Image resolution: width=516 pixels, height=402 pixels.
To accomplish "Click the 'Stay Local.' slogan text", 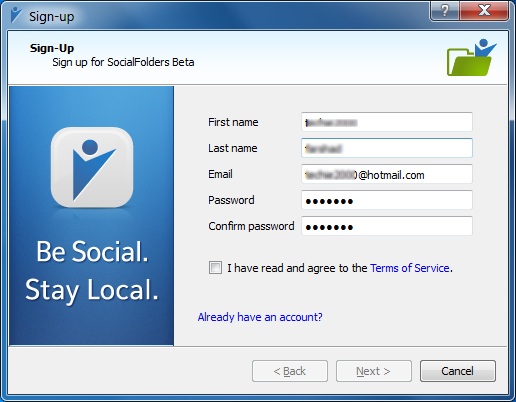I will pos(92,291).
